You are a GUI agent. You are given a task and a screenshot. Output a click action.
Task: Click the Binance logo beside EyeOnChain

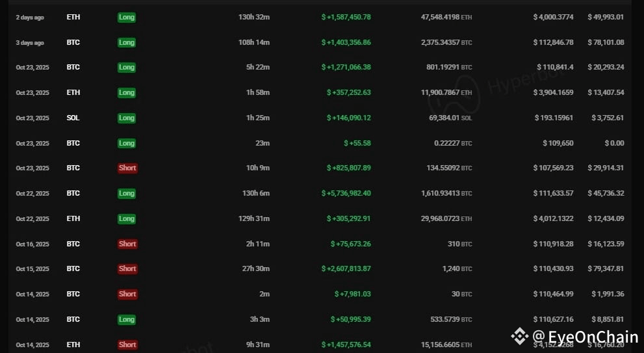519,336
